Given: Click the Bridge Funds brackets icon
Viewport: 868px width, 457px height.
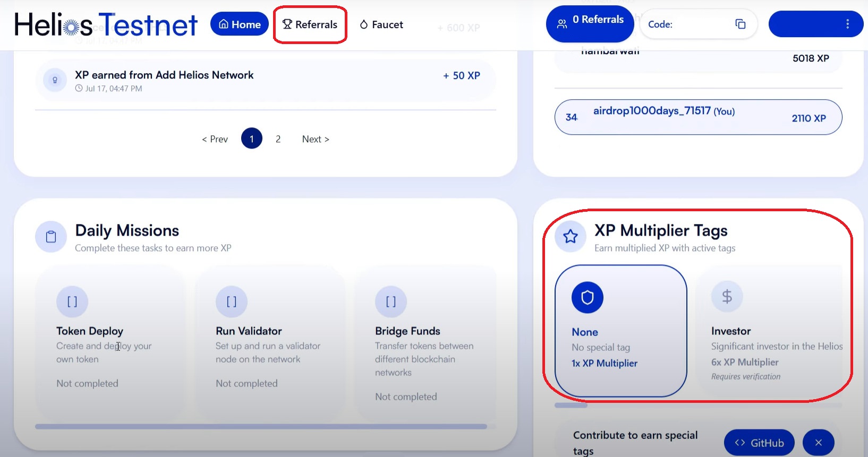Looking at the screenshot, I should click(391, 301).
